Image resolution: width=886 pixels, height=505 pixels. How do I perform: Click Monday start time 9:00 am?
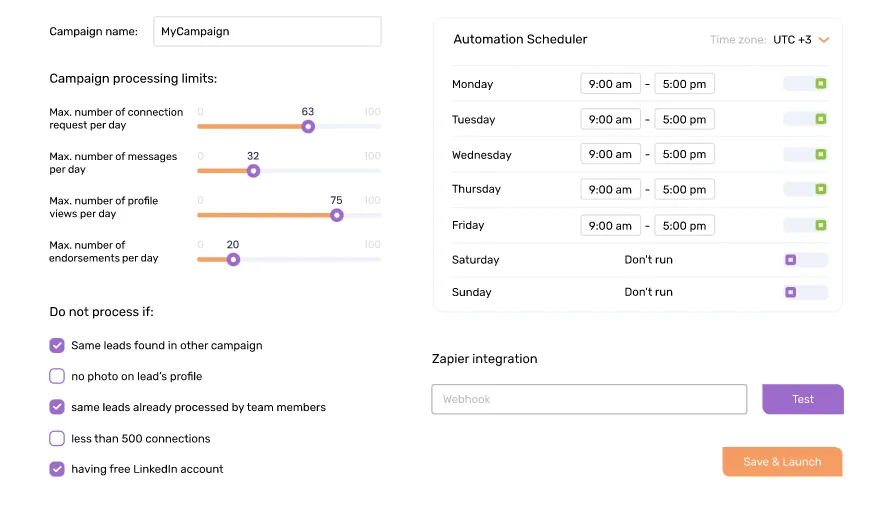click(610, 84)
